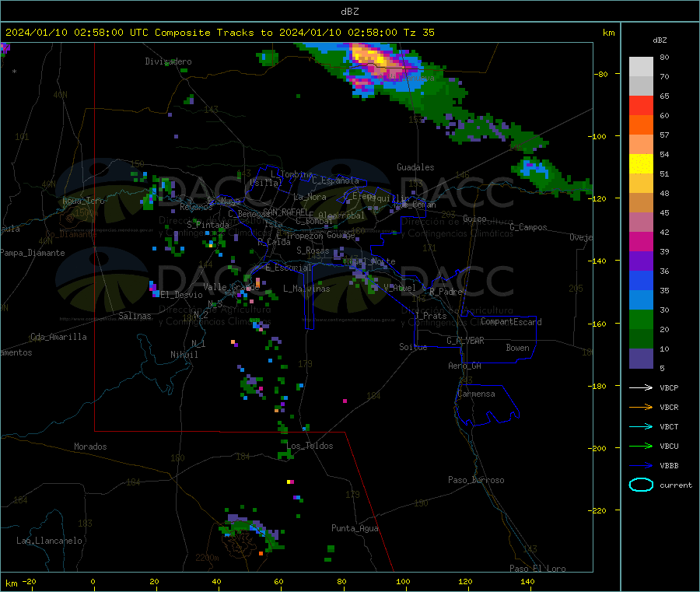Click the Guadales map label
The image size is (700, 592).
pos(415,167)
